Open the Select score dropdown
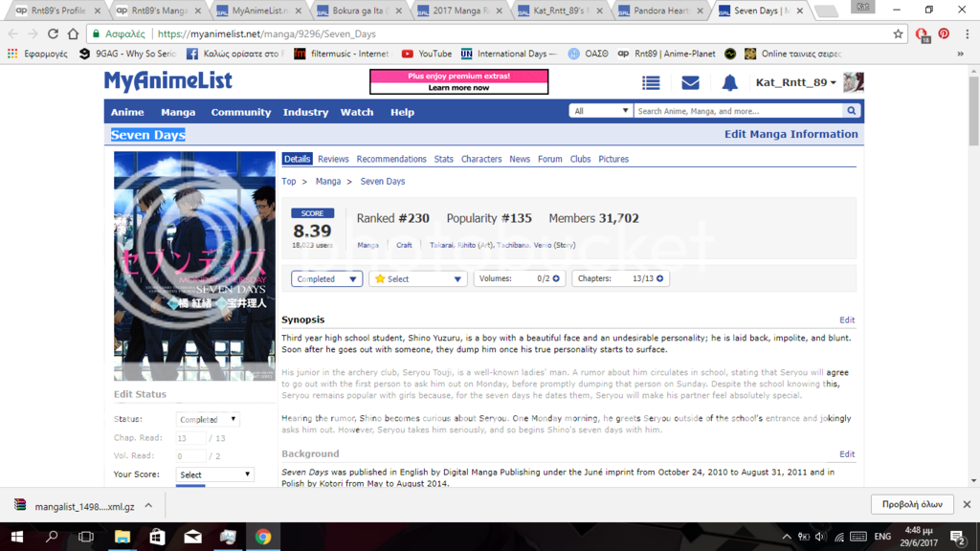 point(417,279)
